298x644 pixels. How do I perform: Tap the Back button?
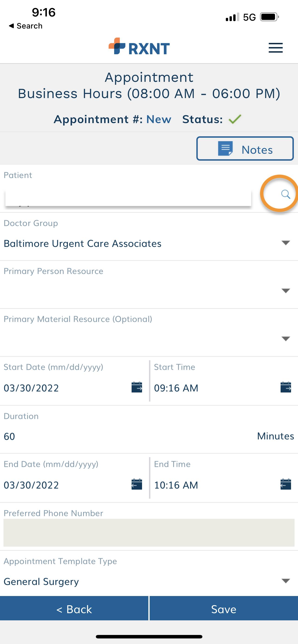(74, 609)
